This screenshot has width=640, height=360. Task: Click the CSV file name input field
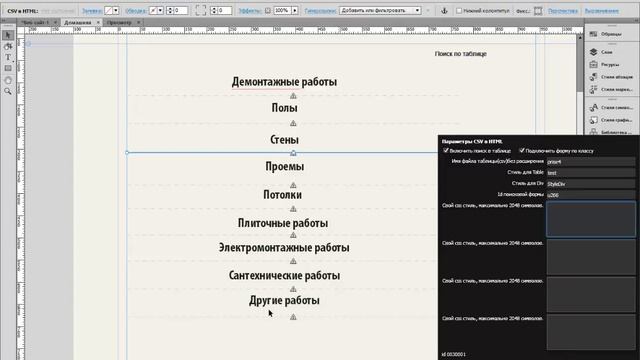pyautogui.click(x=591, y=162)
